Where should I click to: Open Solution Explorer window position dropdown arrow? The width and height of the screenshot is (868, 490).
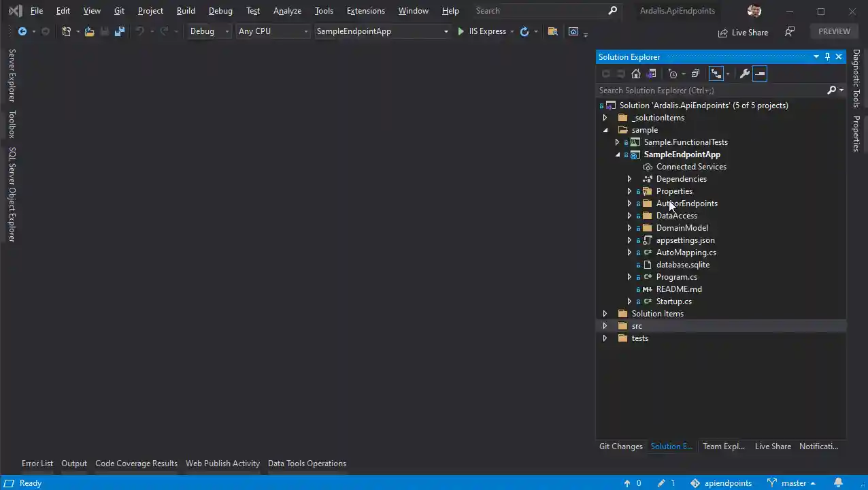pyautogui.click(x=816, y=57)
